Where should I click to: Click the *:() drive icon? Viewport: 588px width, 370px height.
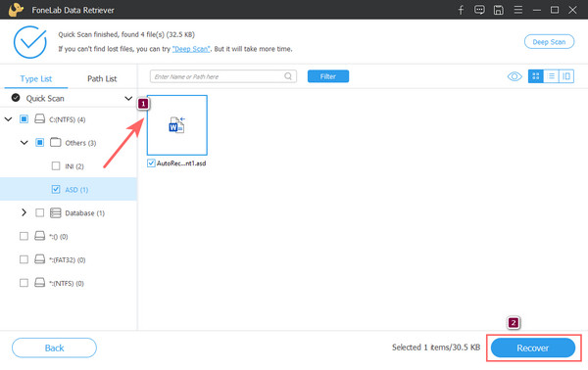point(40,236)
